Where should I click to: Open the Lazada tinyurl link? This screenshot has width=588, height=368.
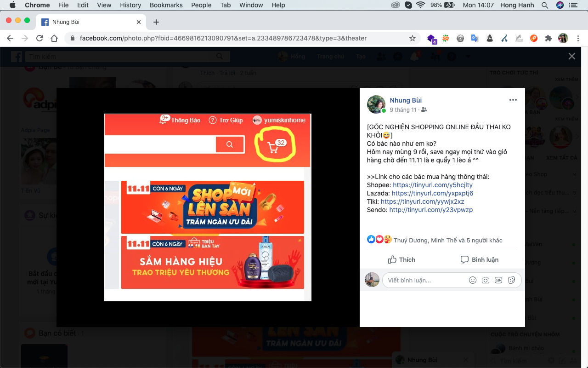click(432, 193)
